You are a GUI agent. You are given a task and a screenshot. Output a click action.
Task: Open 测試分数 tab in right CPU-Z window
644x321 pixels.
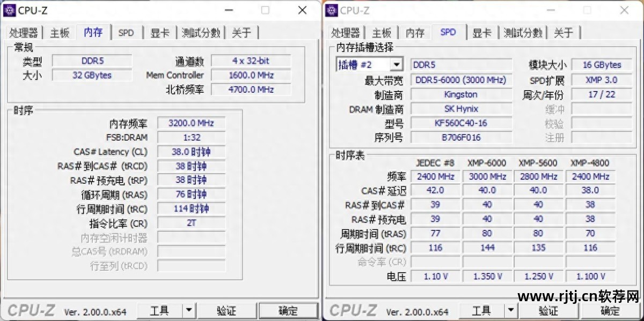coord(523,33)
